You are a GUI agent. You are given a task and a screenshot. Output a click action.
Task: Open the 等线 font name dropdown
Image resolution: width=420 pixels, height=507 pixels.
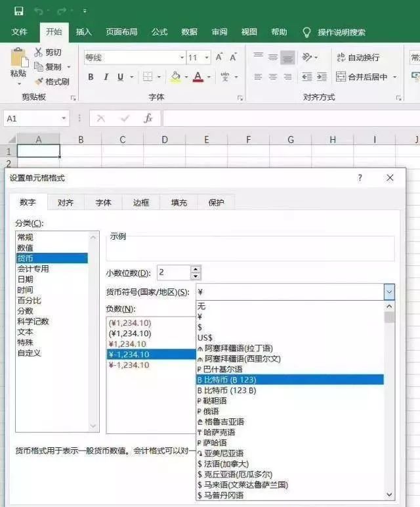pyautogui.click(x=182, y=58)
